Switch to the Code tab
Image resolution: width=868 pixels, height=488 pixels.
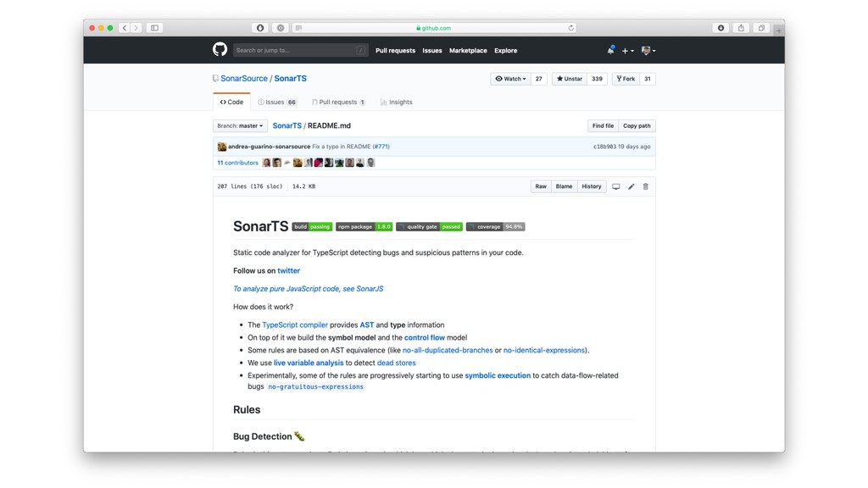pyautogui.click(x=231, y=102)
